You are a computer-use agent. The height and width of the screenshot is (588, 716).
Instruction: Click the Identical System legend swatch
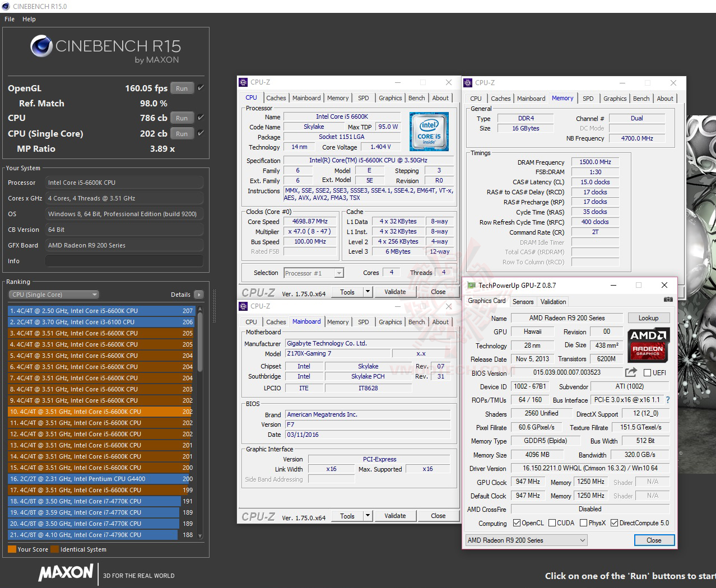pyautogui.click(x=54, y=549)
